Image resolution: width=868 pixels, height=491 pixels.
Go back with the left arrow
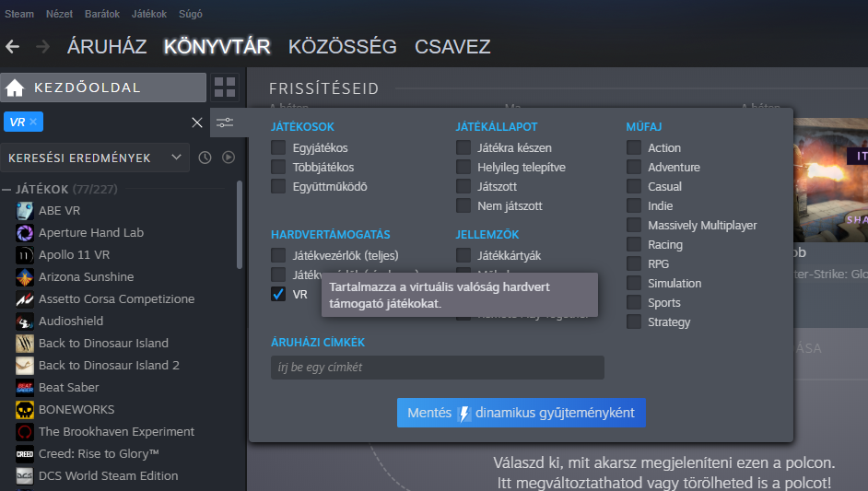pos(12,47)
